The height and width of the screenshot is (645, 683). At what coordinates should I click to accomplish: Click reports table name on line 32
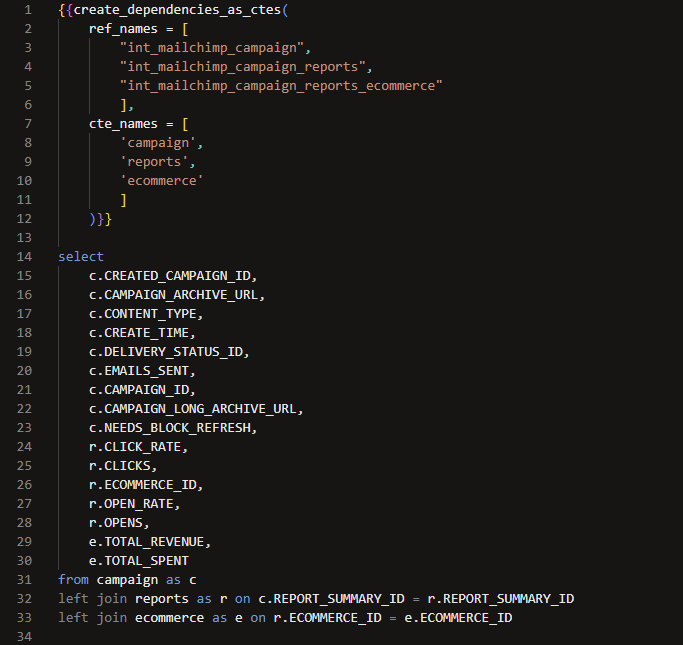pos(162,599)
